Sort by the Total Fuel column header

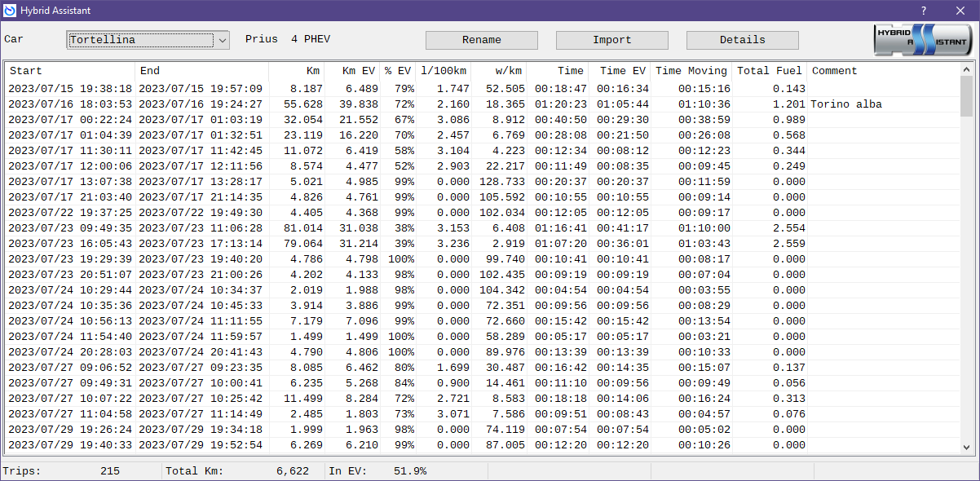[x=770, y=71]
